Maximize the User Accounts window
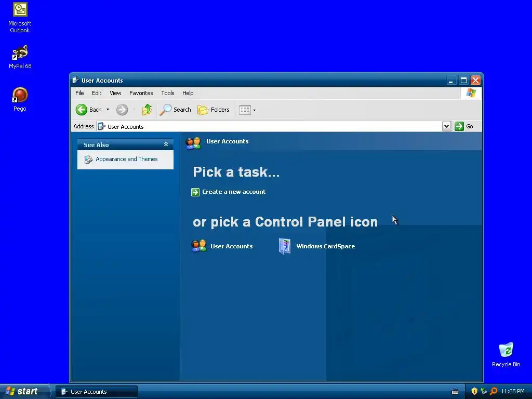Image resolution: width=532 pixels, height=399 pixels. click(463, 81)
